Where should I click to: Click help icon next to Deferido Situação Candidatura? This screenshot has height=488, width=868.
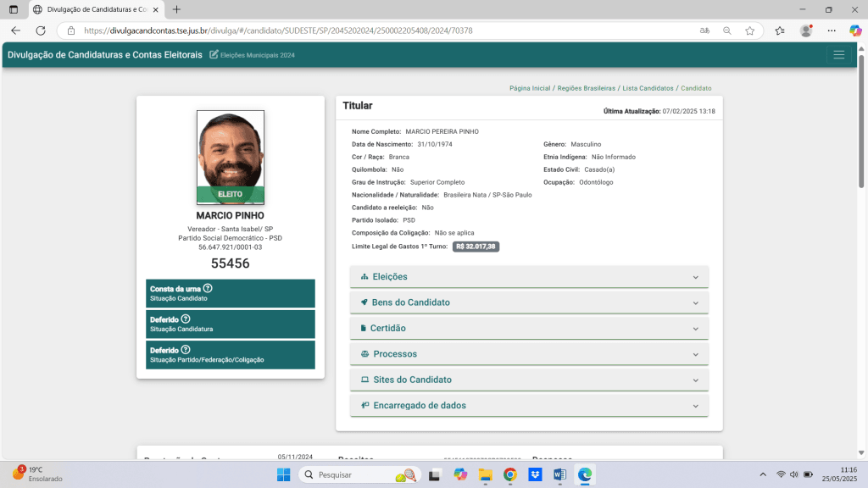[186, 319]
